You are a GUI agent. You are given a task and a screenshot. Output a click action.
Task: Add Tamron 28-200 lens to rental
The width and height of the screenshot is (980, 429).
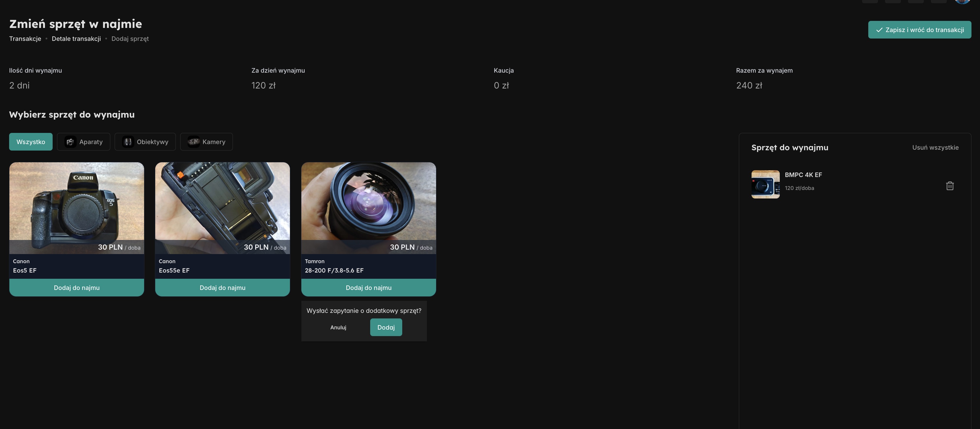coord(368,288)
